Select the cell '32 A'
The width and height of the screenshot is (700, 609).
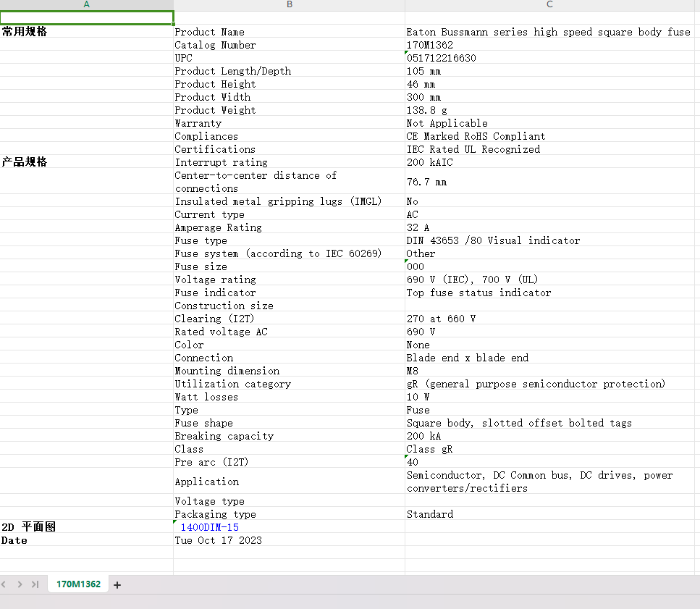tap(549, 227)
